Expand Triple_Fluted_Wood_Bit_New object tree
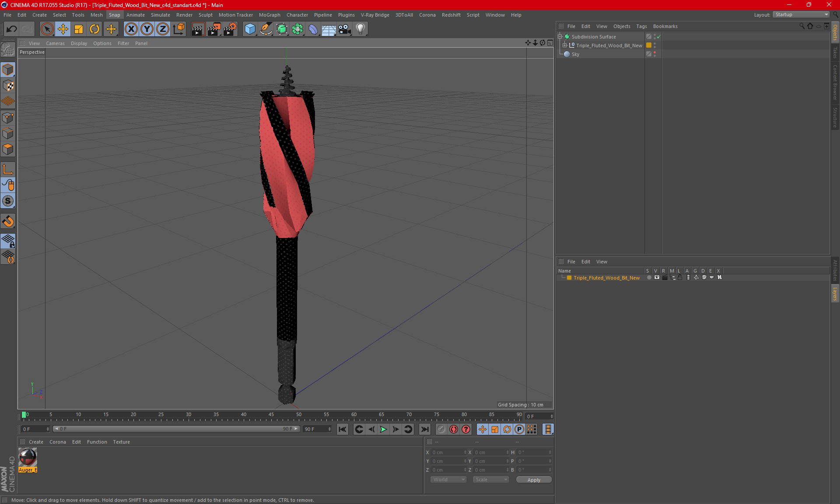Image resolution: width=840 pixels, height=504 pixels. pyautogui.click(x=565, y=45)
